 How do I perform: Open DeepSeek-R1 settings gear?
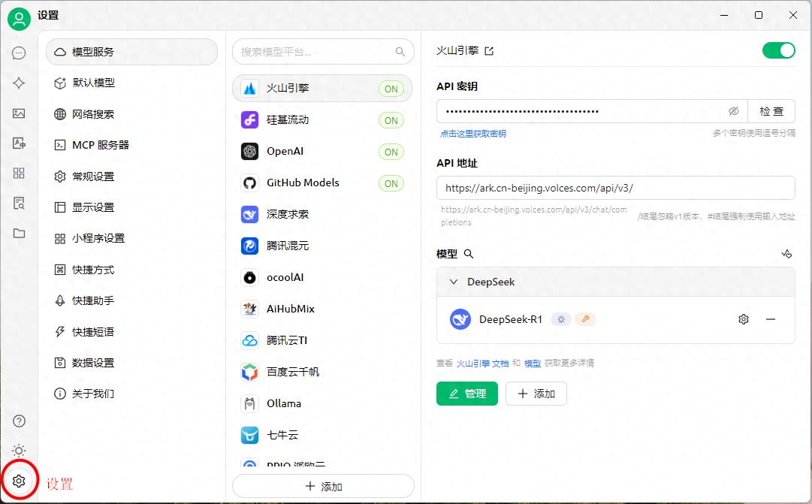[744, 319]
